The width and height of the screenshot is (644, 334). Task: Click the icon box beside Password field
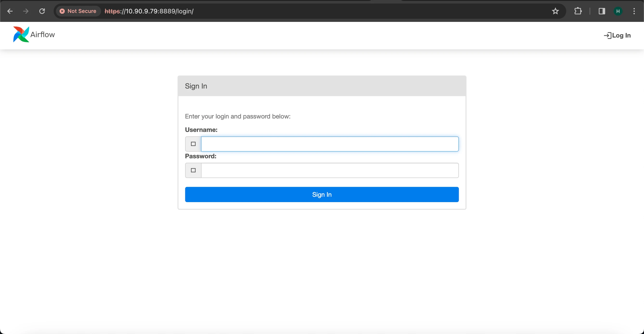(193, 170)
